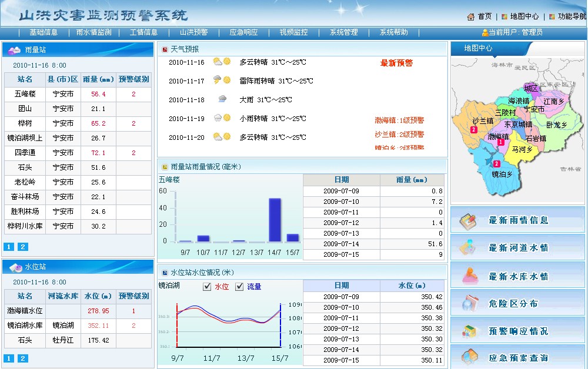Go to page 2 of 雨量站 table
This screenshot has height=369, width=588.
point(23,247)
